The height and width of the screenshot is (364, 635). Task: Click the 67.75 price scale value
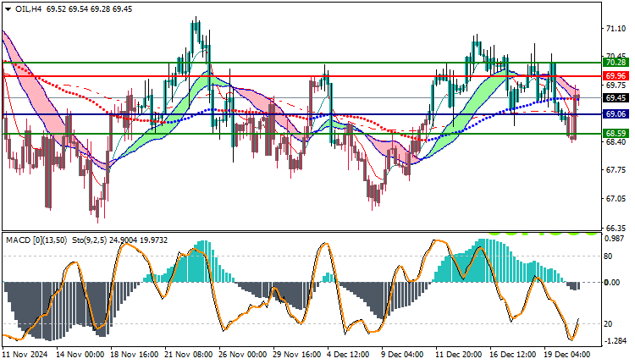pyautogui.click(x=616, y=170)
